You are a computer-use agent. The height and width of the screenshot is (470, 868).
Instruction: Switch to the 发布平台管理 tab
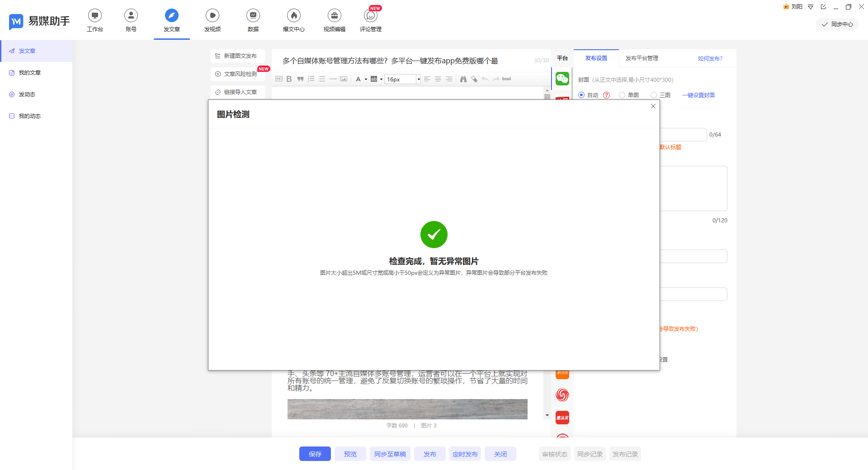pos(642,58)
